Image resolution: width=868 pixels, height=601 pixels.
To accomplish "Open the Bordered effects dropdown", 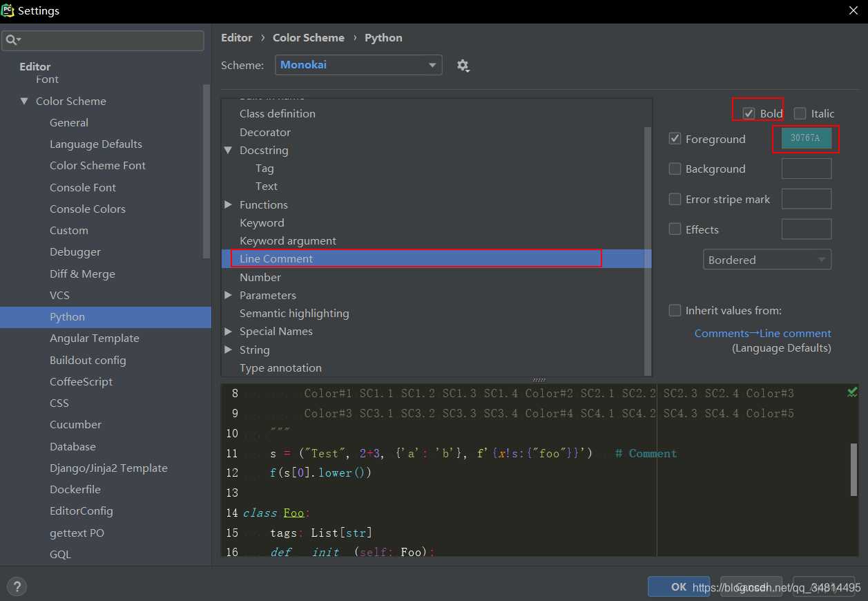I will click(x=767, y=260).
